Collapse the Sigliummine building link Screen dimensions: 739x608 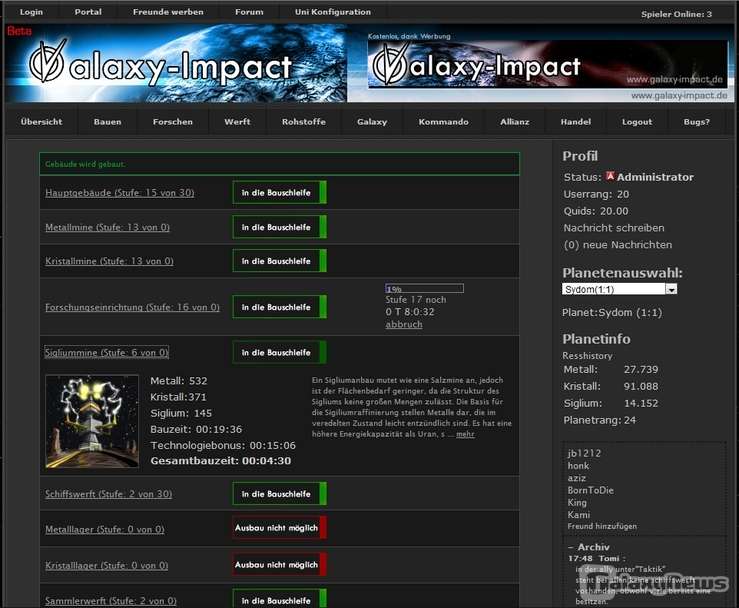[107, 353]
